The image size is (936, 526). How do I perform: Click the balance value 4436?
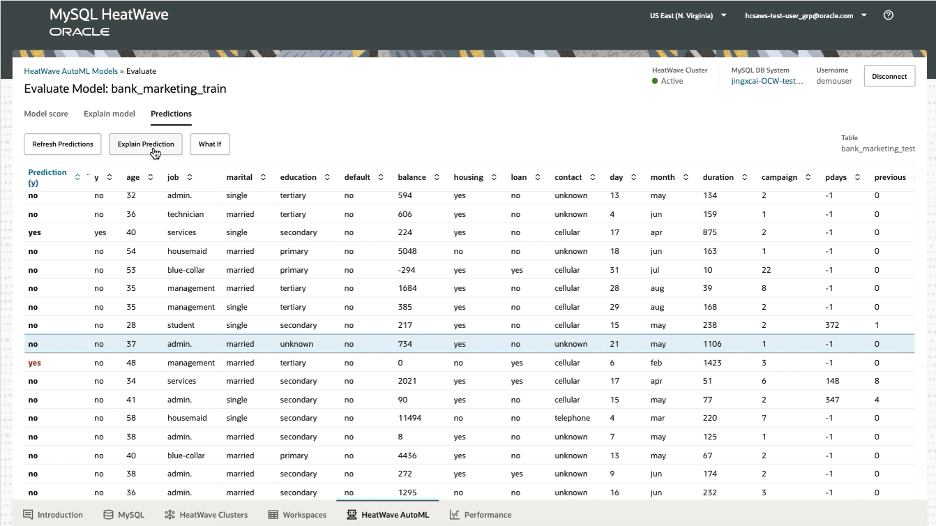tap(407, 455)
